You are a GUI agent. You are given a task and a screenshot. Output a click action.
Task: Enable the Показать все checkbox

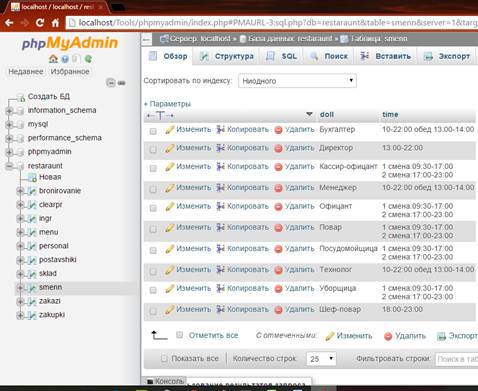[x=164, y=359]
